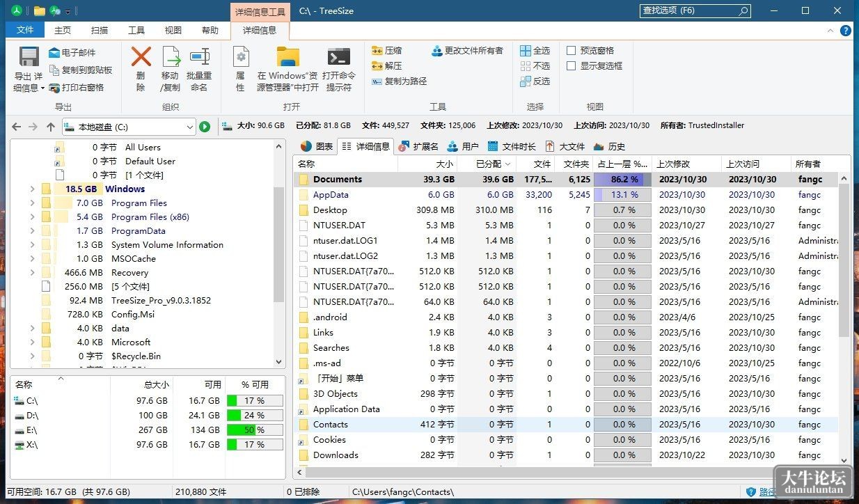Tick the 显示复选框 checkbox

tap(572, 66)
